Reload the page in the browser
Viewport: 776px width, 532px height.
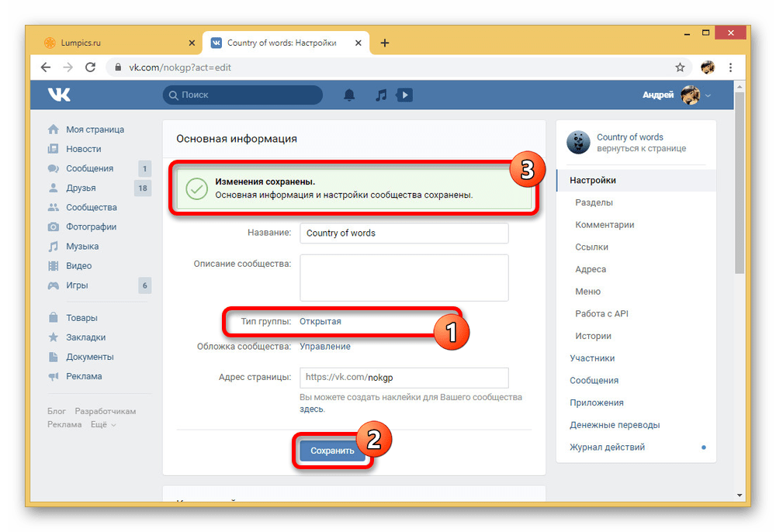90,67
